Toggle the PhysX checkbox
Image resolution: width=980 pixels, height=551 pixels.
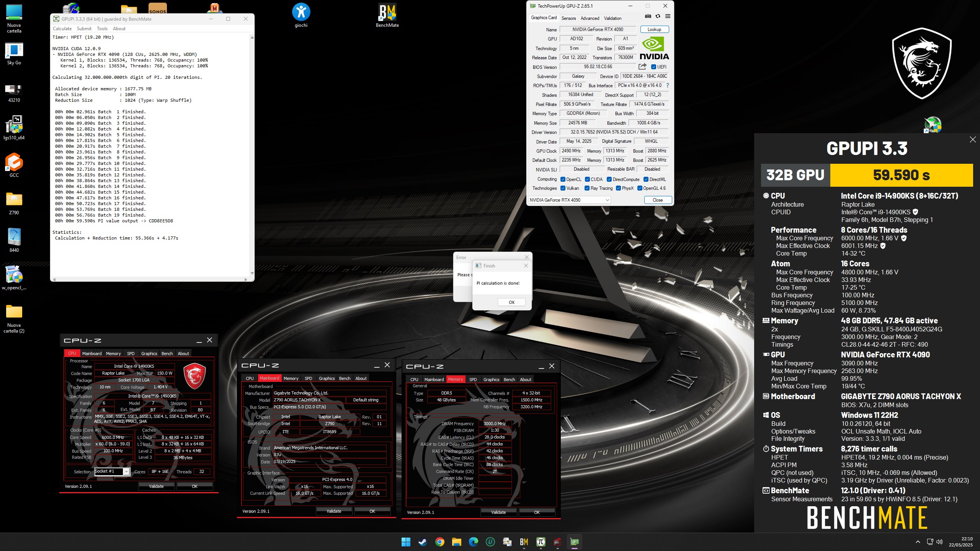coord(618,188)
